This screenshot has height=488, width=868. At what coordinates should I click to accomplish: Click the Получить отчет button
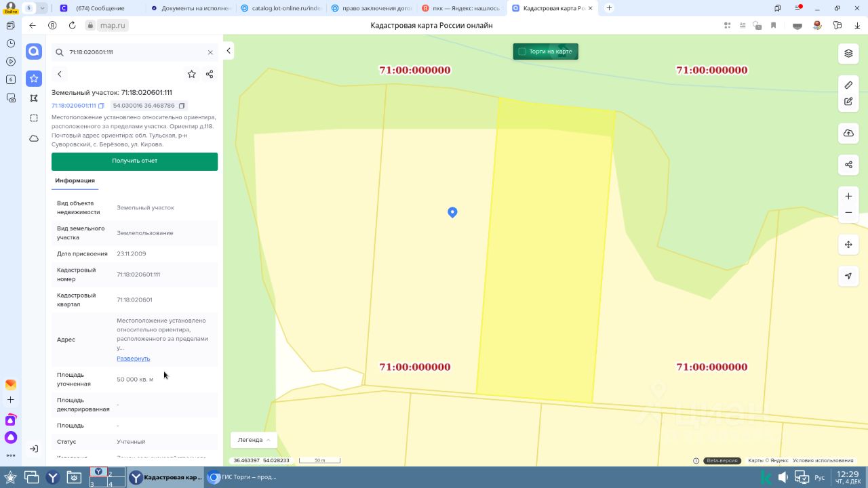click(134, 161)
